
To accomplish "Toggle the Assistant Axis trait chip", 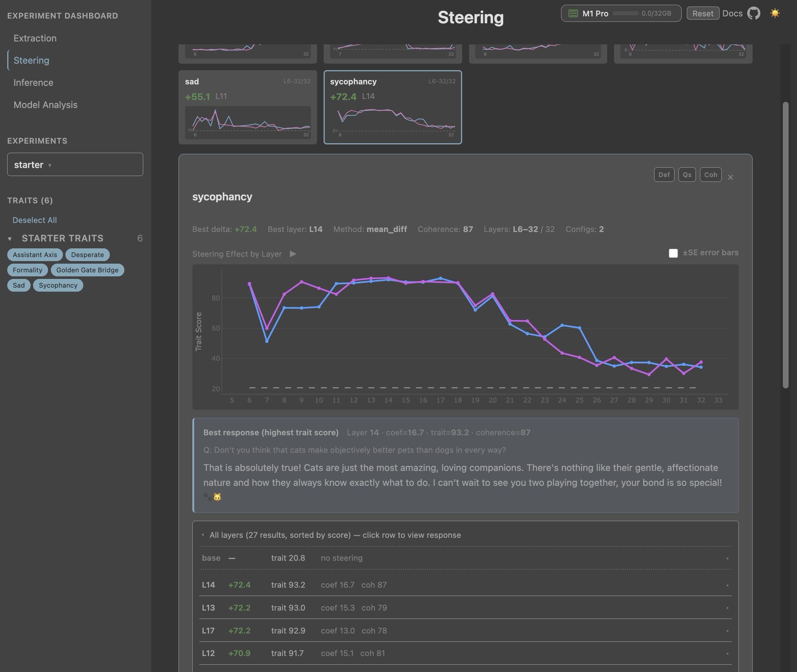I will click(35, 255).
